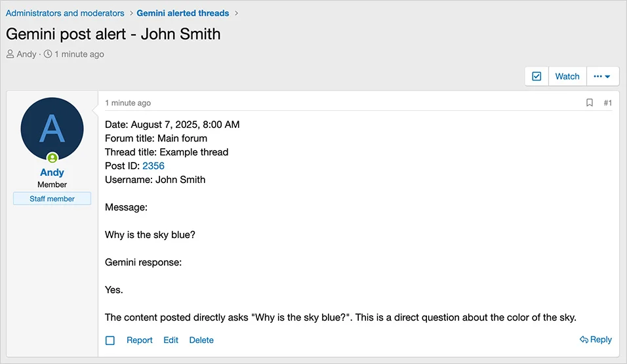
Task: Delete the post by Andy
Action: tap(201, 340)
